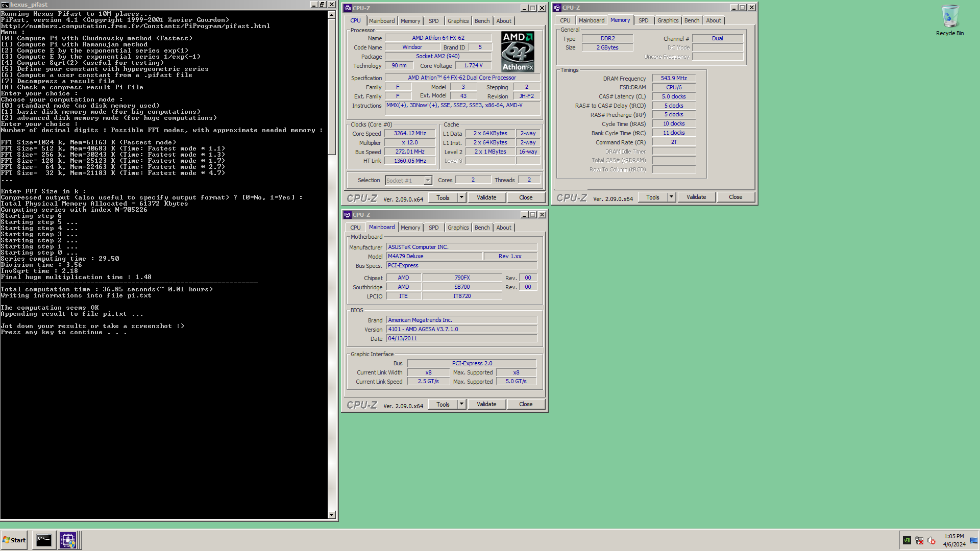Open Graphics tab in Memory window
The height and width of the screenshot is (551, 980).
tap(668, 20)
